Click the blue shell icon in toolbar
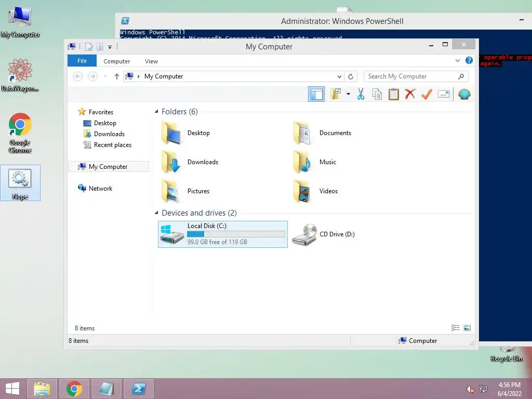This screenshot has width=532, height=399. click(464, 94)
